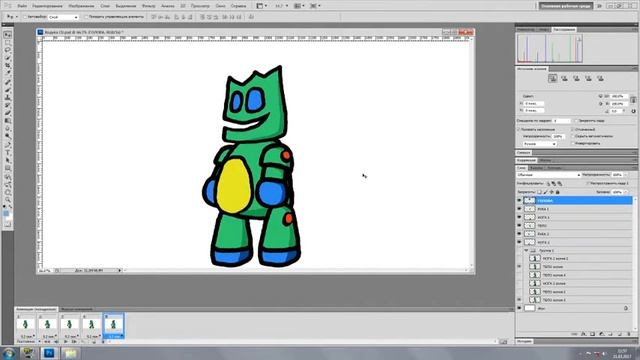This screenshot has height=360, width=640.
Task: Hide the НОГА 1 layer
Action: 519,217
